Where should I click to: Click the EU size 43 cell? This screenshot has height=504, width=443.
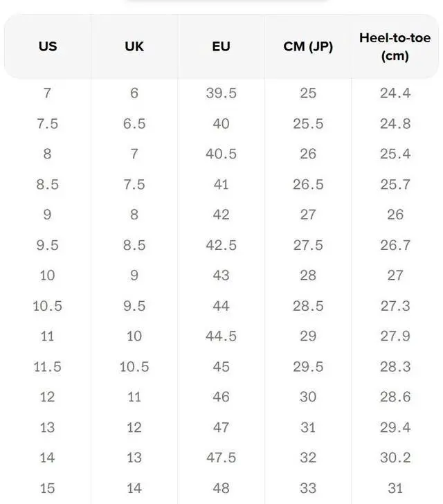221,276
